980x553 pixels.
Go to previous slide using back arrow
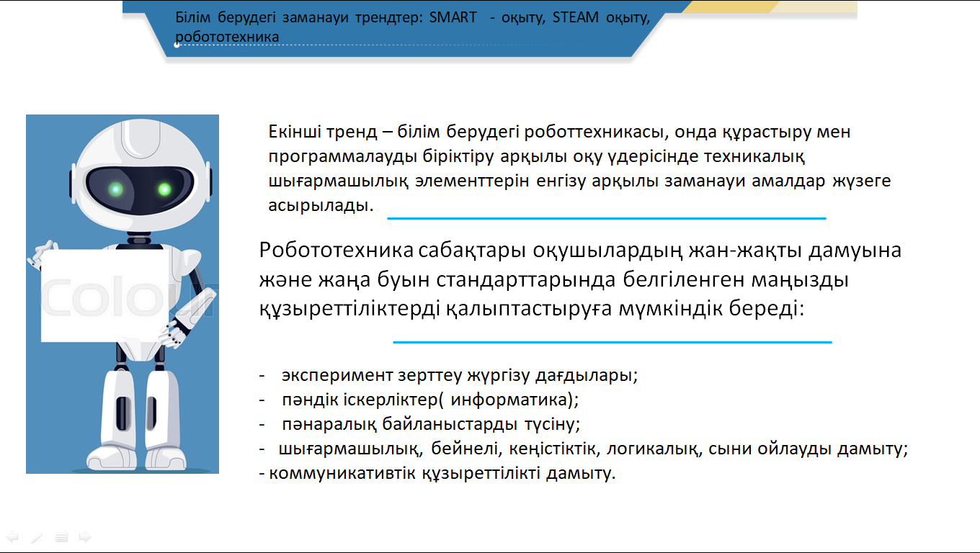tap(12, 537)
